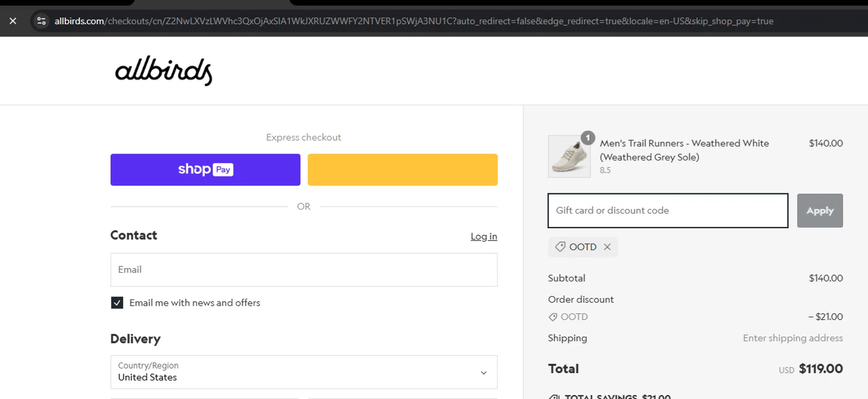This screenshot has width=868, height=399.
Task: Uncheck Email me with news and offers
Action: click(117, 303)
